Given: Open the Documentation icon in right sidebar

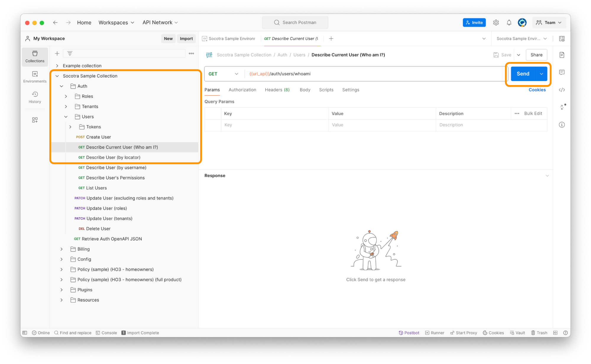Looking at the screenshot, I should coord(562,55).
